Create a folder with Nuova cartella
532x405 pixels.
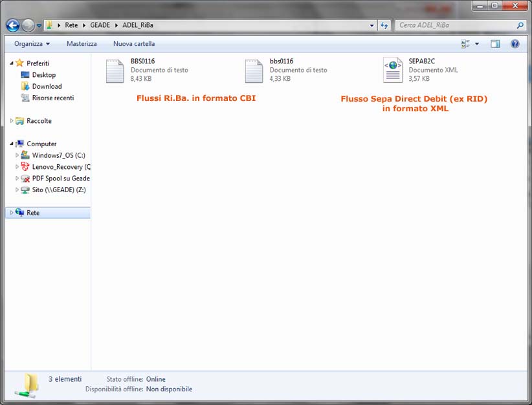[134, 44]
